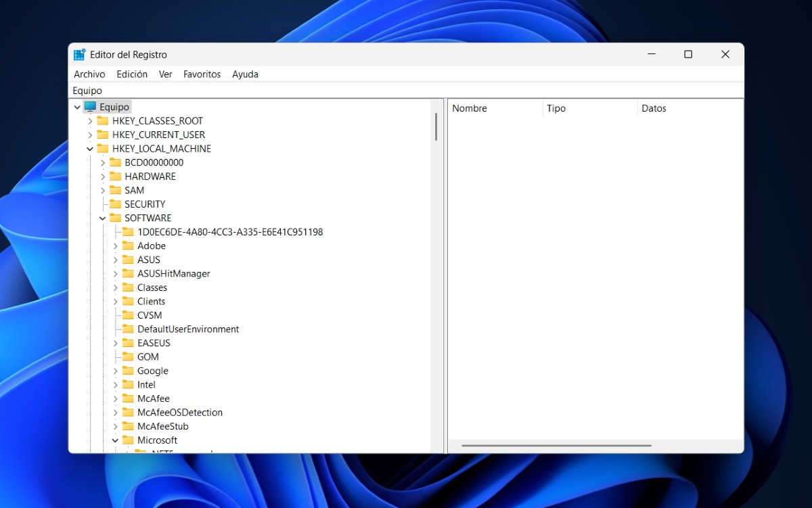The width and height of the screenshot is (812, 508).
Task: Click the Datos column header
Action: [x=690, y=108]
